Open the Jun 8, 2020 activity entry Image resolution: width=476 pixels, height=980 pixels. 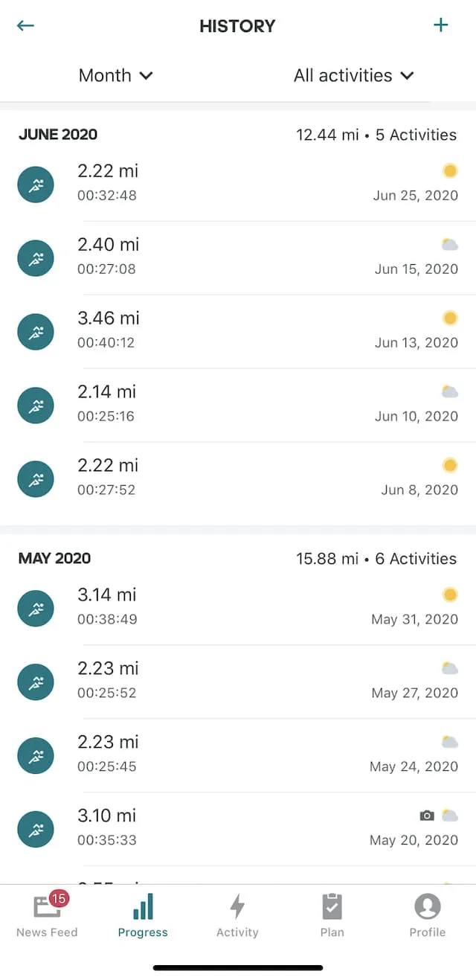(x=238, y=478)
